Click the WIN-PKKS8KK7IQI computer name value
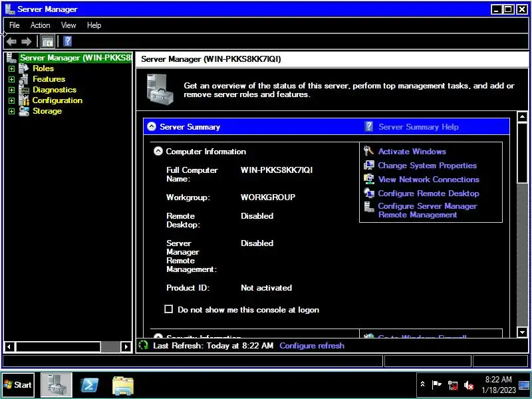 [x=277, y=170]
